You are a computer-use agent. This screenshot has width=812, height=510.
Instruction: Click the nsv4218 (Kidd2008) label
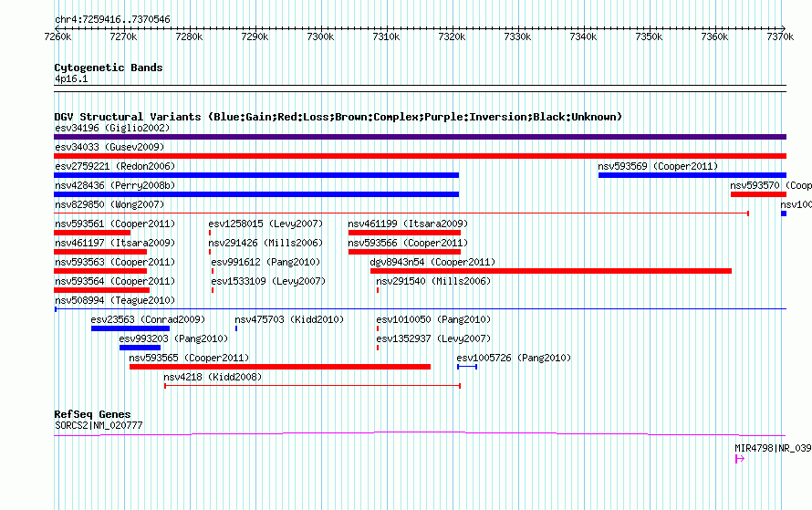213,377
